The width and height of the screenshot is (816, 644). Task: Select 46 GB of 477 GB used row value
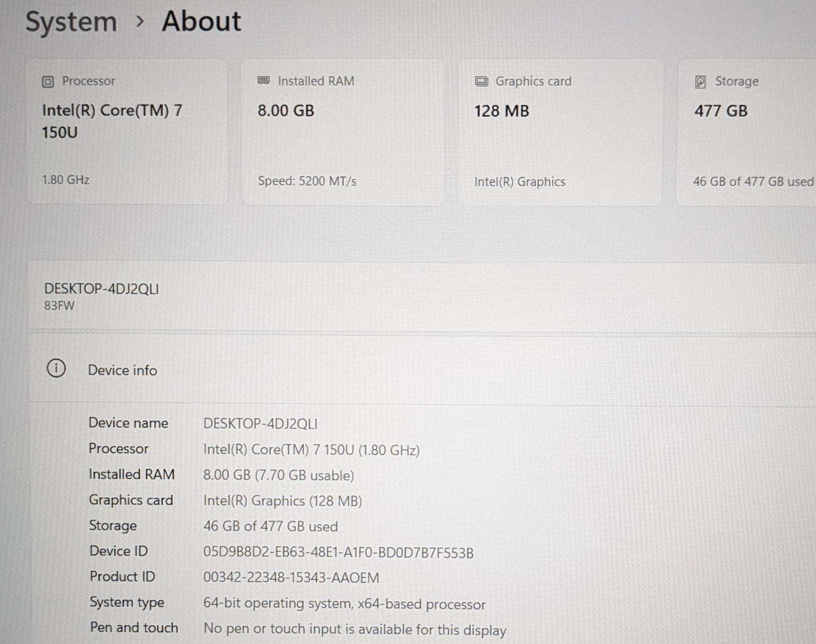(x=270, y=526)
